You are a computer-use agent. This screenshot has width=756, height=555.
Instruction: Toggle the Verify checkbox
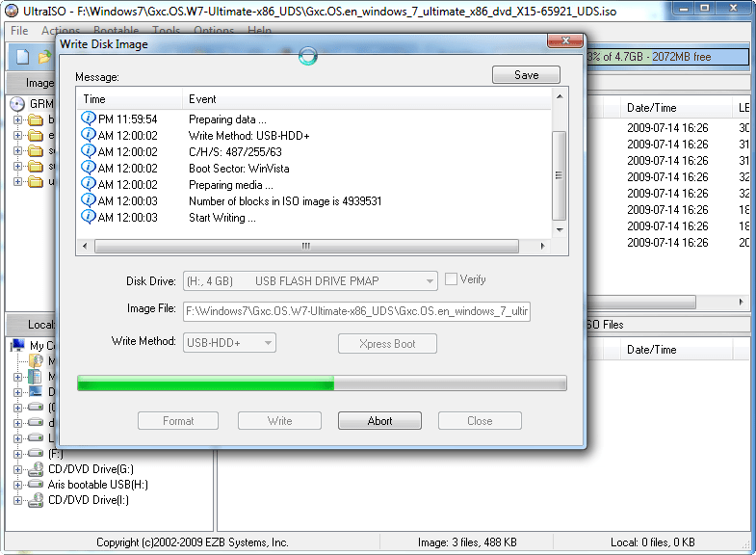451,278
